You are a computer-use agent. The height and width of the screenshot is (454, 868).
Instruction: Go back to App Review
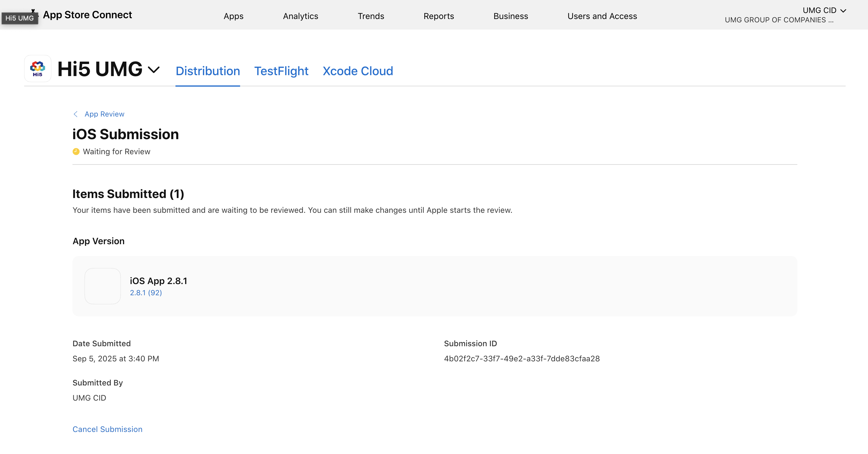[104, 114]
